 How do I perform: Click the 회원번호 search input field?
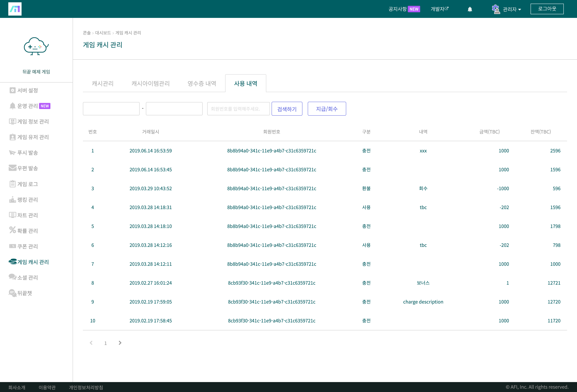(x=239, y=109)
